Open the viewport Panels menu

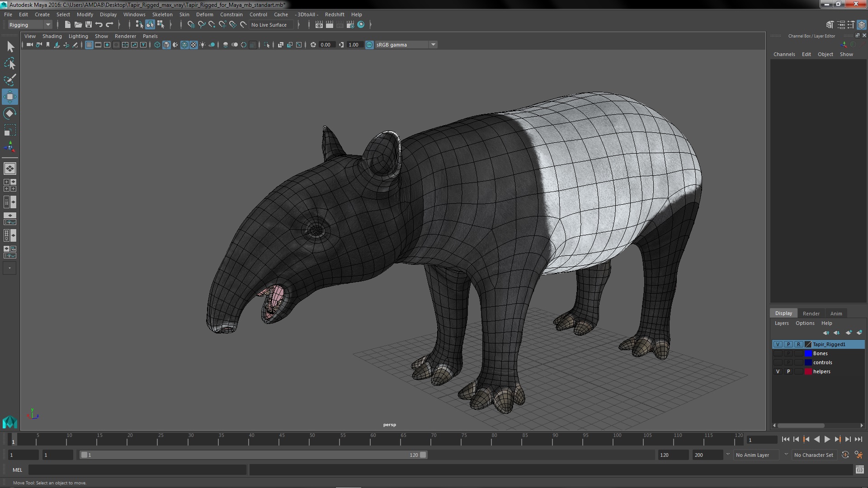click(x=150, y=36)
